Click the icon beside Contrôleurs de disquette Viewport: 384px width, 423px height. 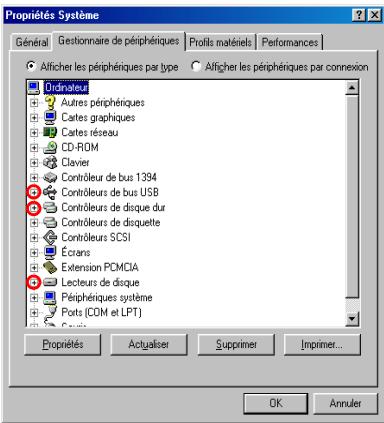50,222
